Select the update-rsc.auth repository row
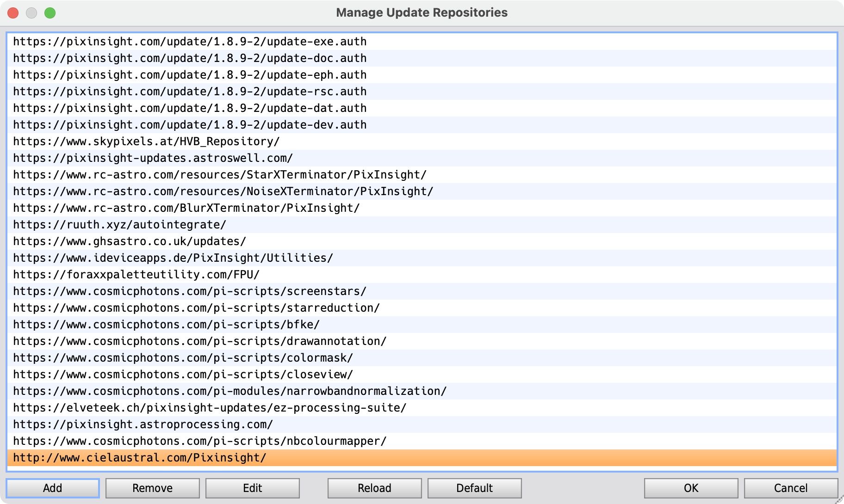Screen dimensions: 844x504 tap(422, 92)
